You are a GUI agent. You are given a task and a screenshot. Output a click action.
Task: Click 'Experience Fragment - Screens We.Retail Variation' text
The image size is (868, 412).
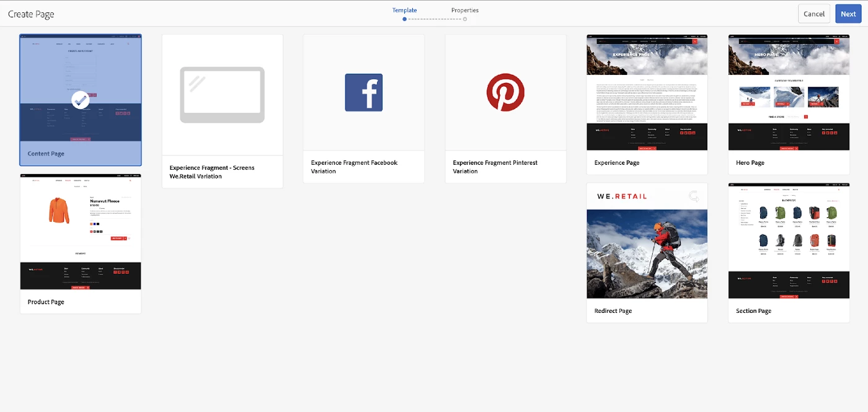[x=212, y=172]
